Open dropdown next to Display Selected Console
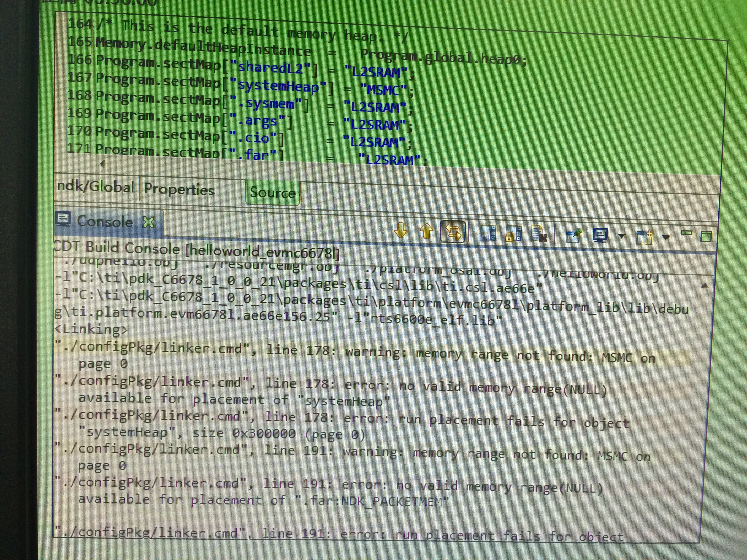Viewport: 747px width, 560px height. click(x=621, y=236)
